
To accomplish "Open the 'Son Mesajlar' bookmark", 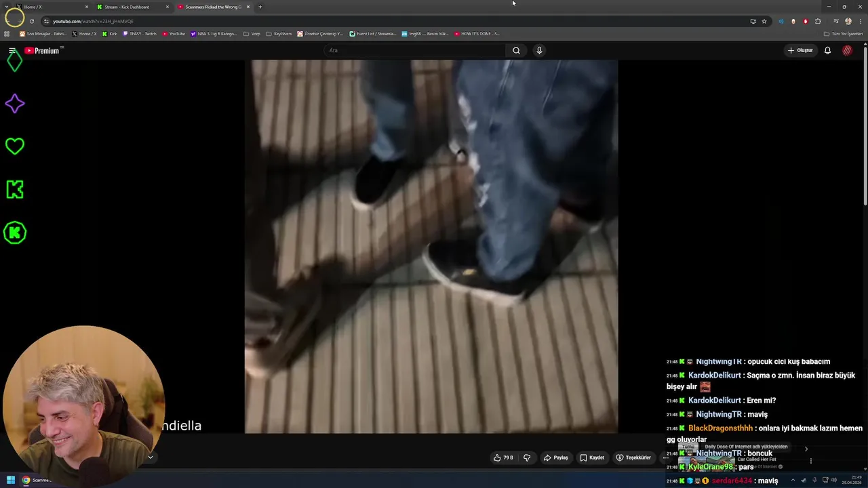I will pyautogui.click(x=43, y=34).
